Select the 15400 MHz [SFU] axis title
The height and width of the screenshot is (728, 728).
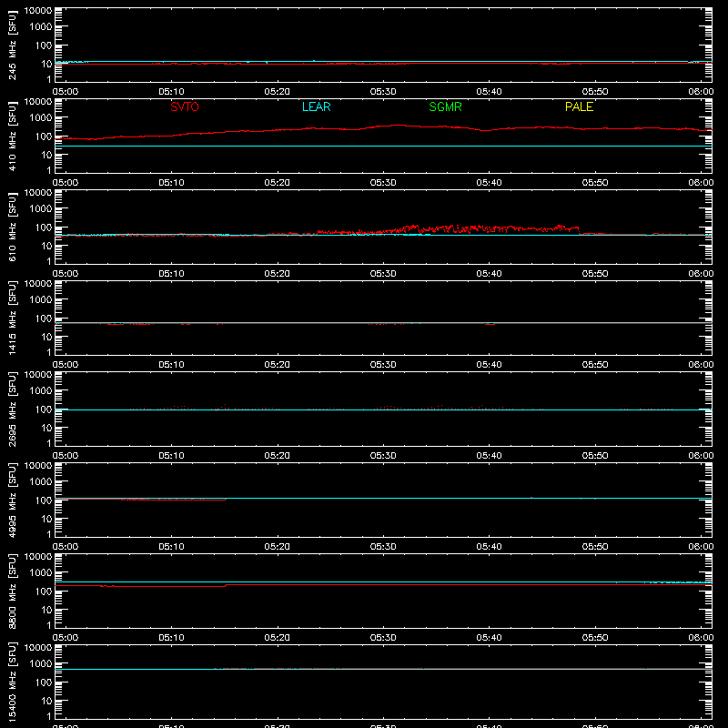13,682
